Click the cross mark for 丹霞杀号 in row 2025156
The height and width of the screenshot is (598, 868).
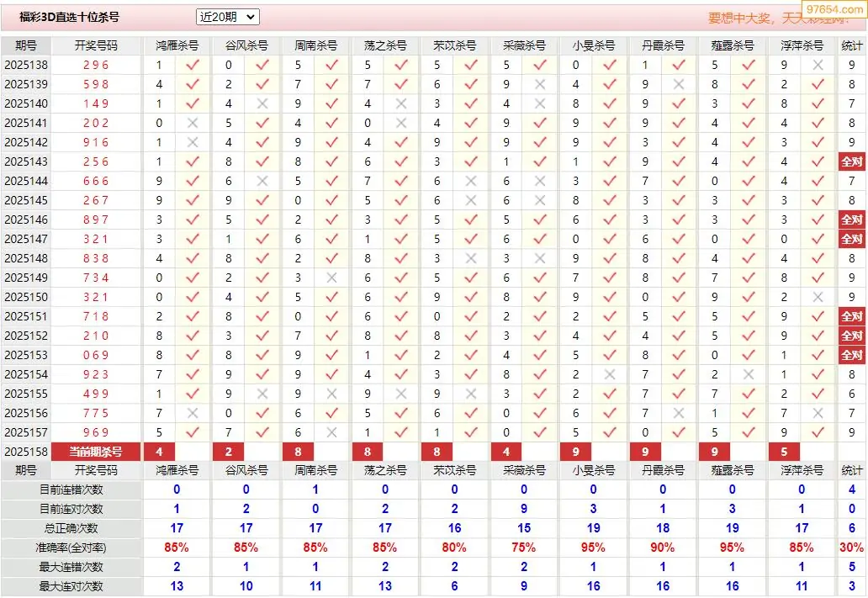click(679, 413)
